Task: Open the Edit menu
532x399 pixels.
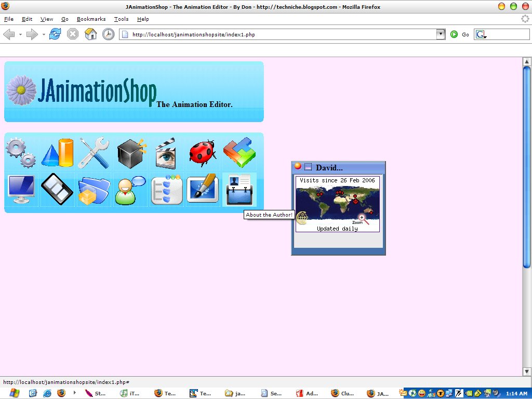Action: (x=27, y=19)
